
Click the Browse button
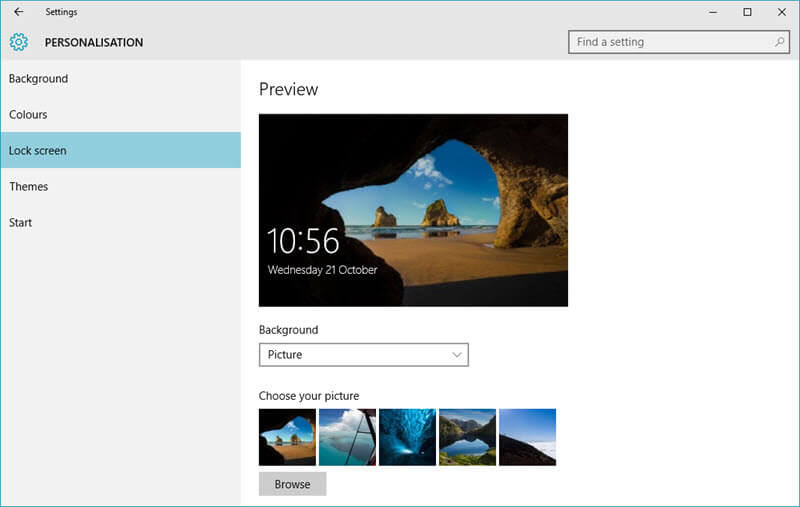coord(292,484)
